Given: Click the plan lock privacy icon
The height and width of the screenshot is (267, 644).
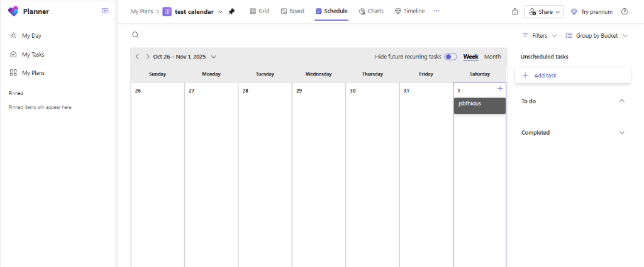Looking at the screenshot, I should point(514,11).
